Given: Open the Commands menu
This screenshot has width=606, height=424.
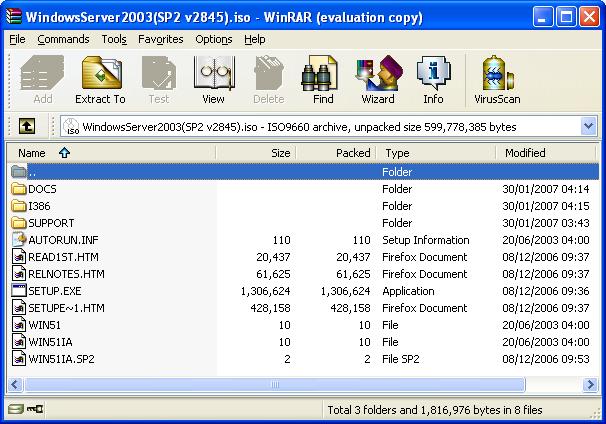Looking at the screenshot, I should pos(63,39).
